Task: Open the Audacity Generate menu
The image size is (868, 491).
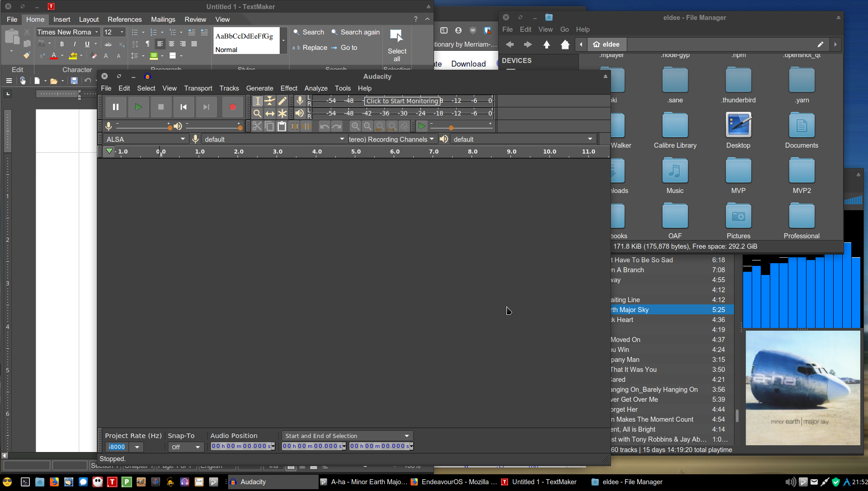Action: [259, 88]
